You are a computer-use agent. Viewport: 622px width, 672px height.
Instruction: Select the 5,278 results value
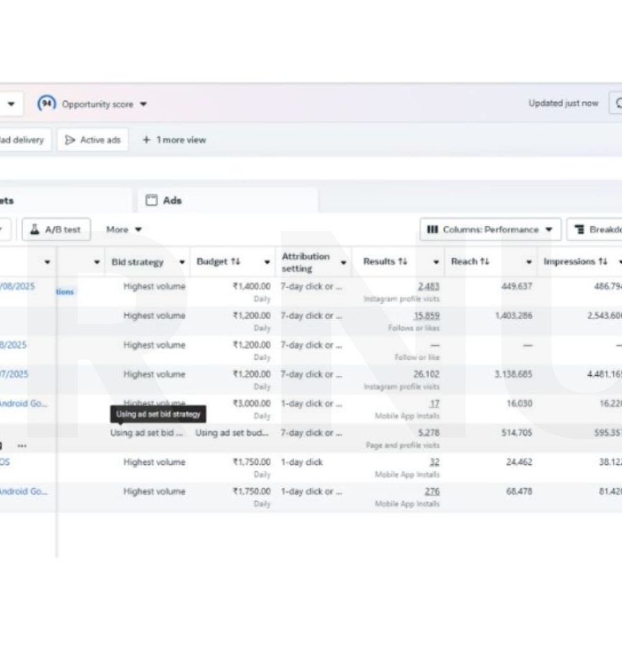[429, 433]
